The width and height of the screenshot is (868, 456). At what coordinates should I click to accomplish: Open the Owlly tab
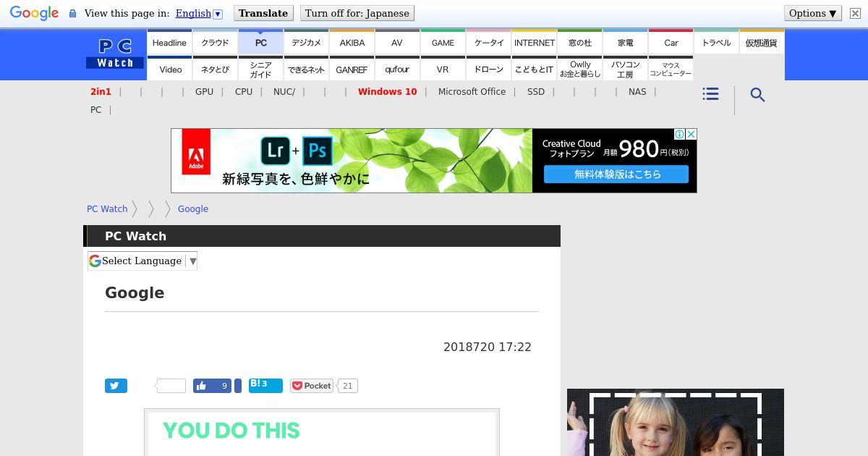click(x=579, y=69)
